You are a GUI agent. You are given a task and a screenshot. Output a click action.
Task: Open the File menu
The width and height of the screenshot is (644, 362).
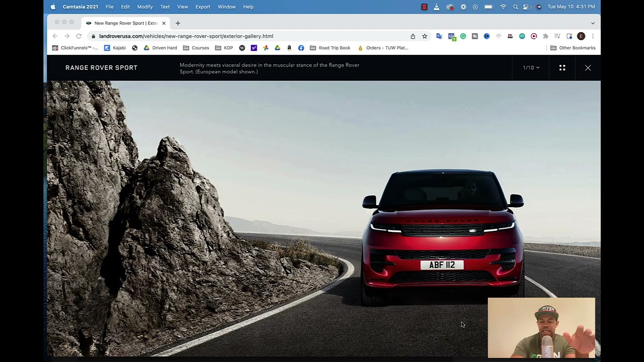pyautogui.click(x=110, y=7)
